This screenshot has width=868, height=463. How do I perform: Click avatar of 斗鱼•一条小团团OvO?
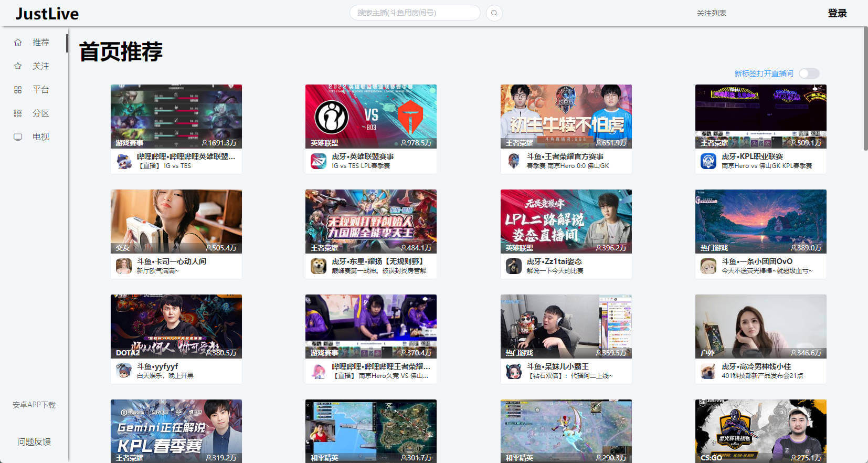[x=708, y=266]
